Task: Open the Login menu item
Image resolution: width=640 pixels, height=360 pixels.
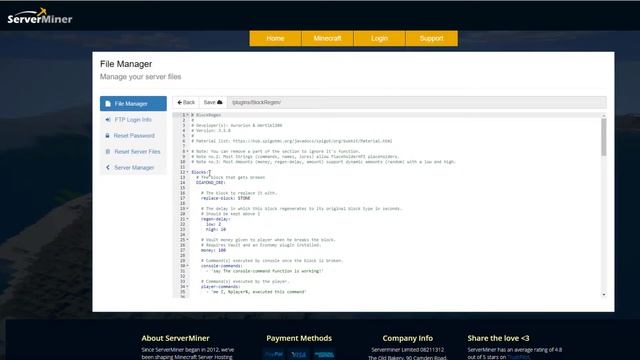Action: click(x=379, y=38)
